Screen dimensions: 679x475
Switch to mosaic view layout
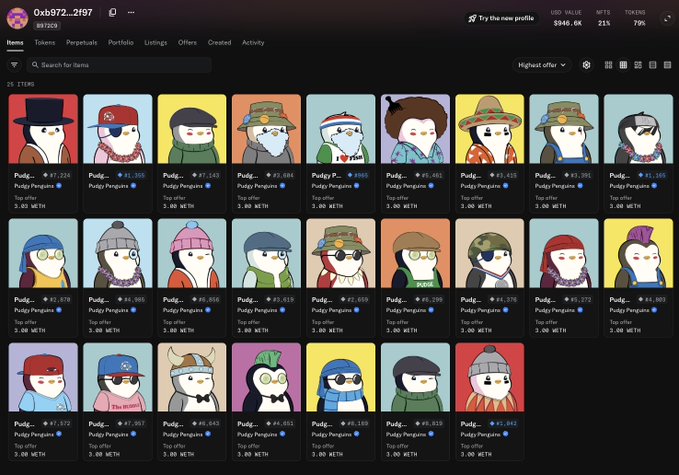click(x=638, y=65)
